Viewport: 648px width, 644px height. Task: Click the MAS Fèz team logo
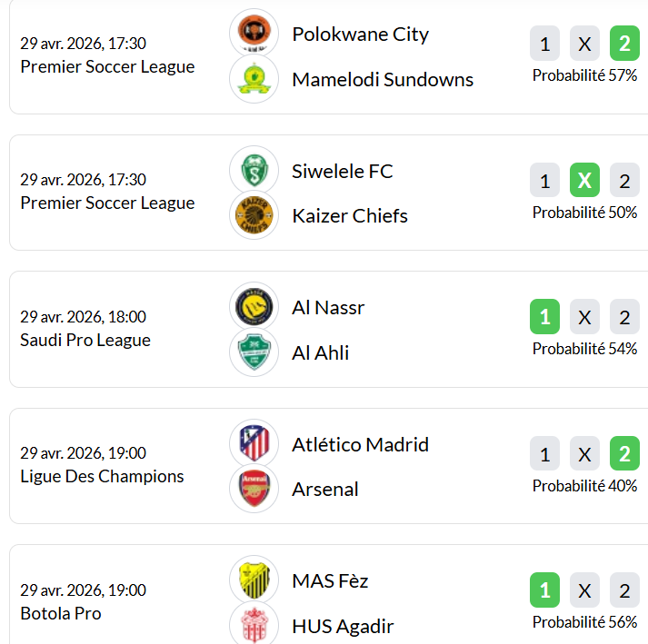pyautogui.click(x=254, y=580)
